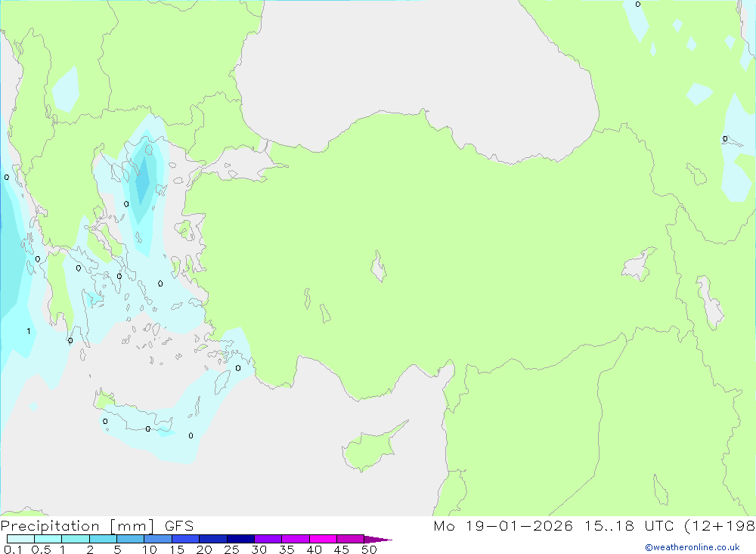This screenshot has width=756, height=554.
Task: Click the '0.5' legend value label
Action: tap(41, 549)
